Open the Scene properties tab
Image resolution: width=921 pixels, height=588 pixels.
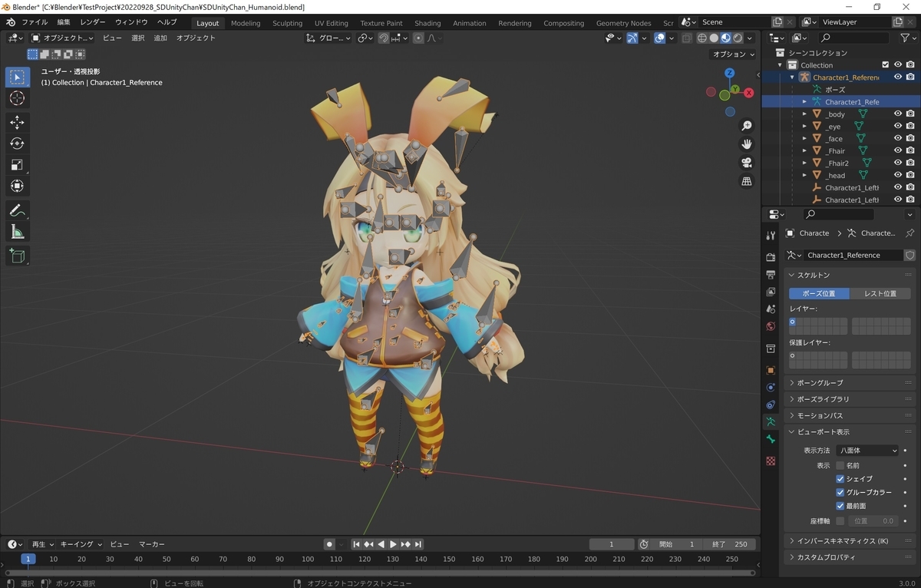pyautogui.click(x=771, y=309)
